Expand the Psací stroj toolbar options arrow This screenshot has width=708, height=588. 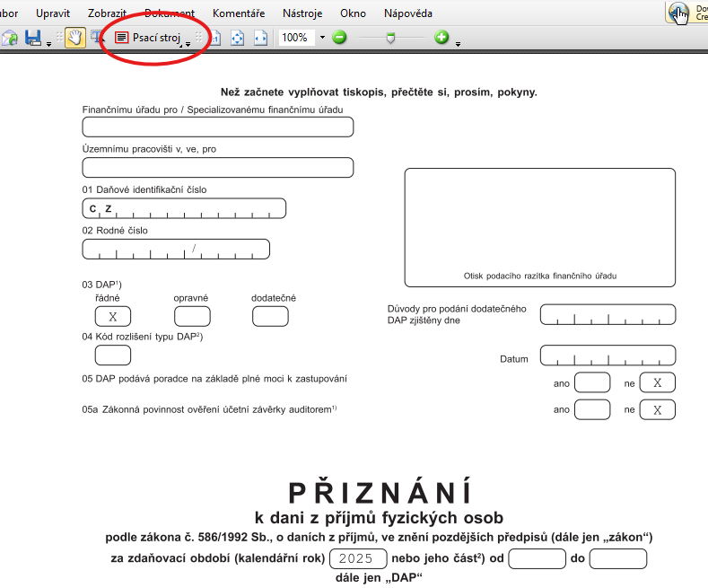point(188,43)
